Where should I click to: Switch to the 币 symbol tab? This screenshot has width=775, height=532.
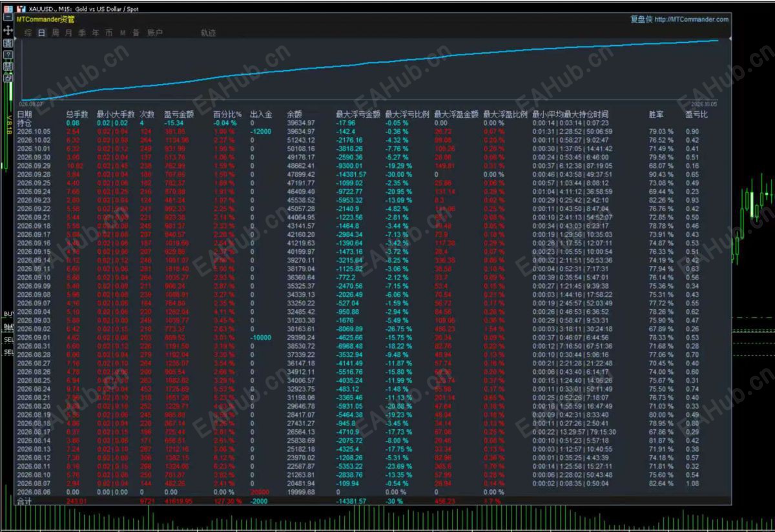[109, 33]
